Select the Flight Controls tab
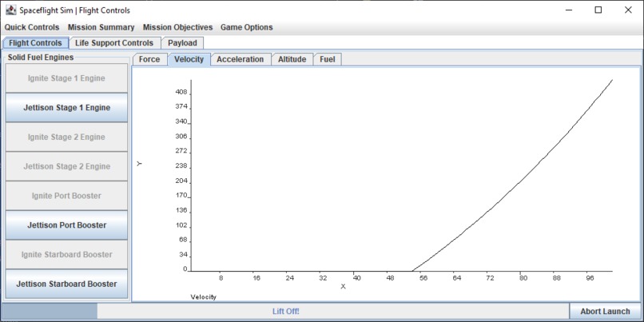Screen dimensions: 644x322 pos(35,43)
